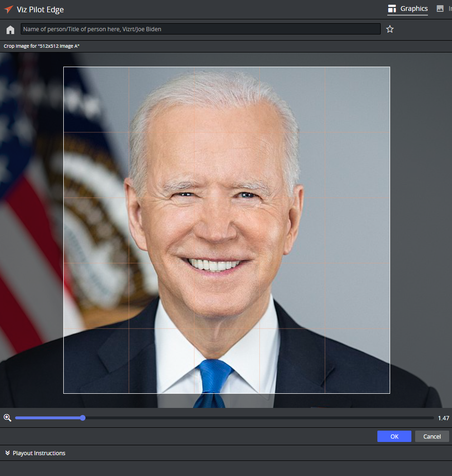Confirm the crop with OK

394,436
